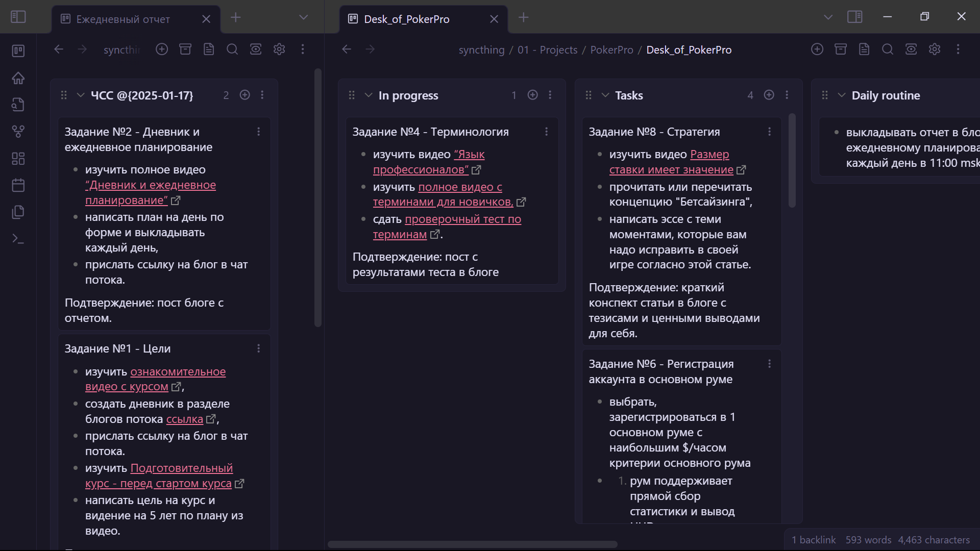
Task: Open the home page ribbon icon
Action: (x=18, y=78)
